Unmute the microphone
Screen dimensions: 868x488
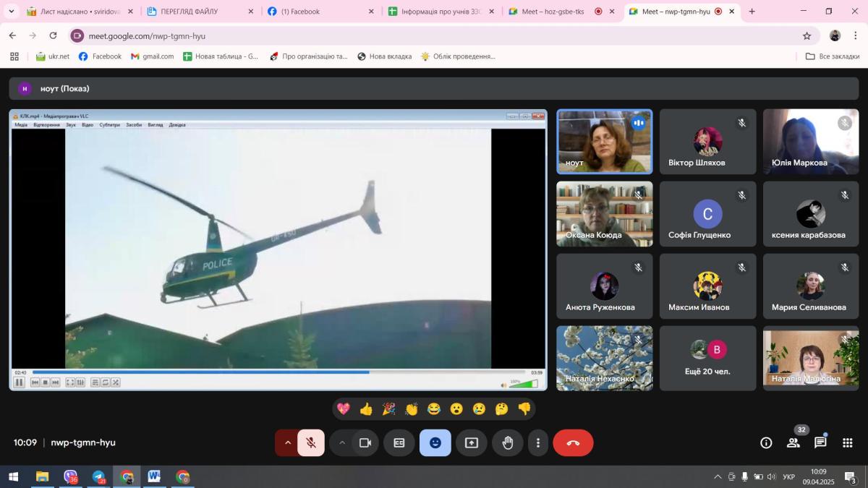click(311, 443)
